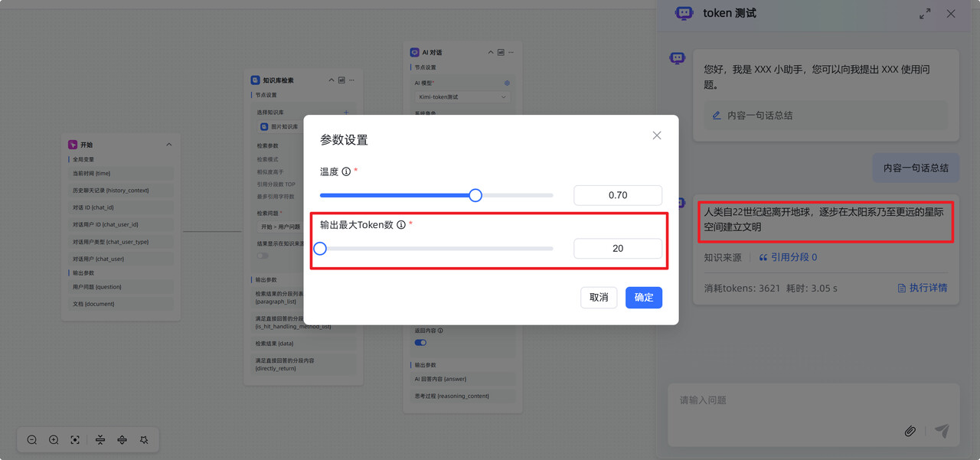The image size is (980, 460).
Task: Click the 温度 slider handle
Action: pyautogui.click(x=475, y=195)
